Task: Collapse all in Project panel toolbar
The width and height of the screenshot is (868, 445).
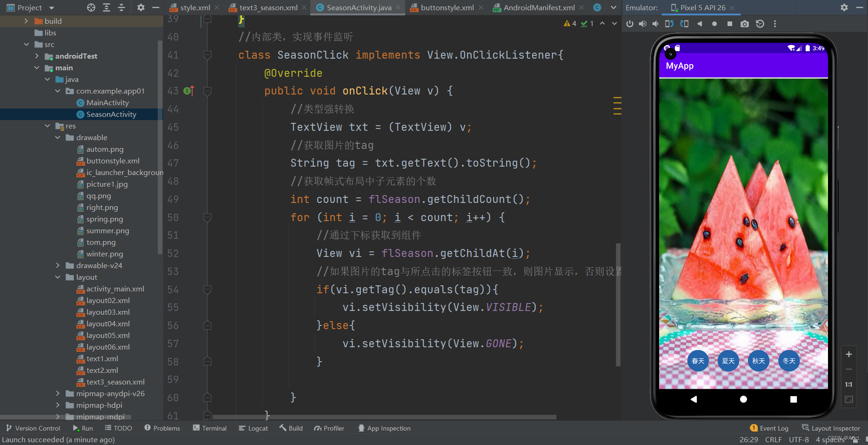Action: pyautogui.click(x=121, y=7)
